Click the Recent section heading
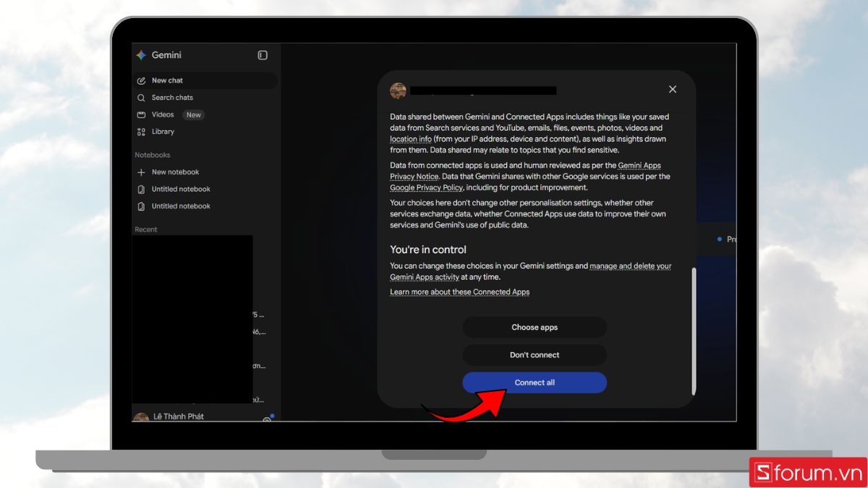 (145, 229)
